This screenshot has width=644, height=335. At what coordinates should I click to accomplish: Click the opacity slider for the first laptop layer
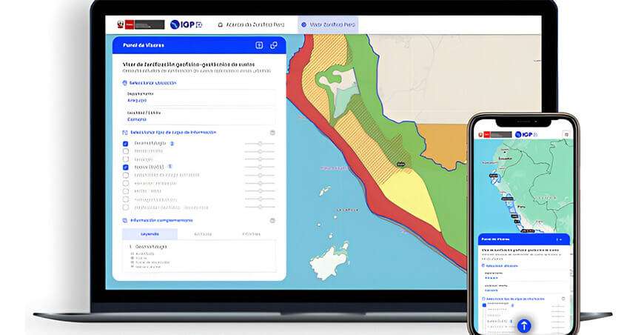[x=259, y=144]
